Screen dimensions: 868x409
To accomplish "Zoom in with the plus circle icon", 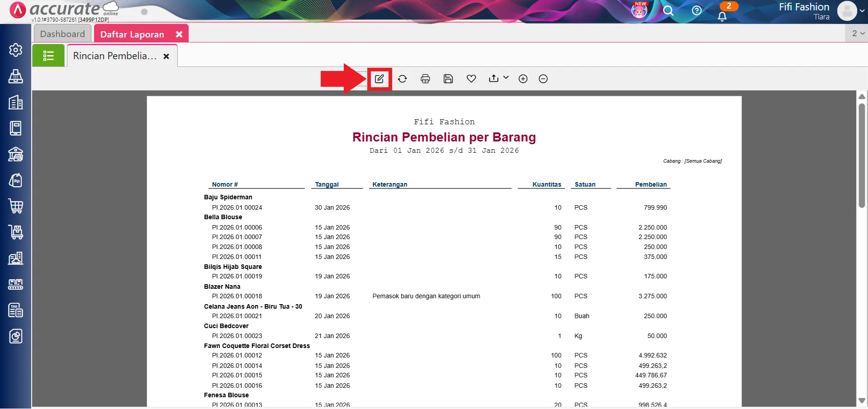I will (523, 79).
